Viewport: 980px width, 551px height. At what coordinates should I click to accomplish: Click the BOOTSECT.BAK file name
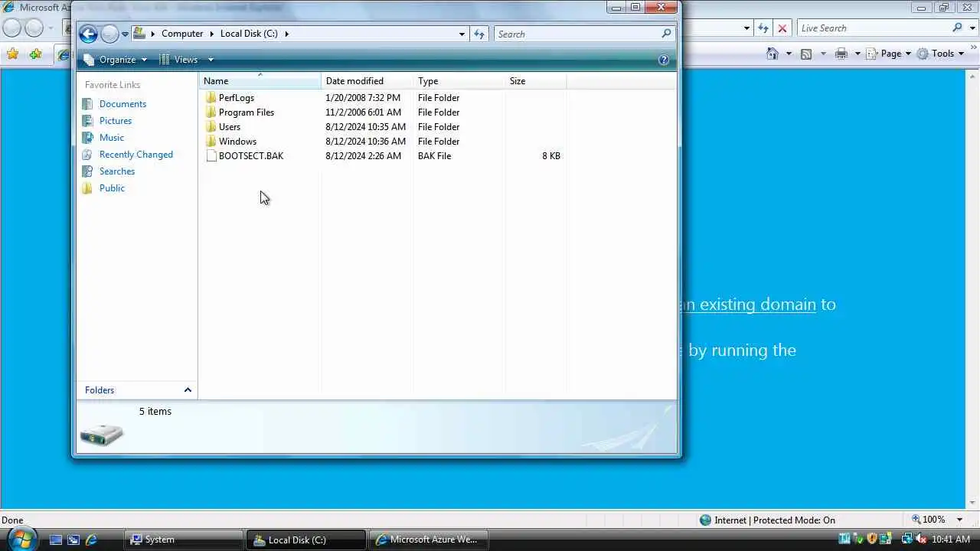[251, 156]
